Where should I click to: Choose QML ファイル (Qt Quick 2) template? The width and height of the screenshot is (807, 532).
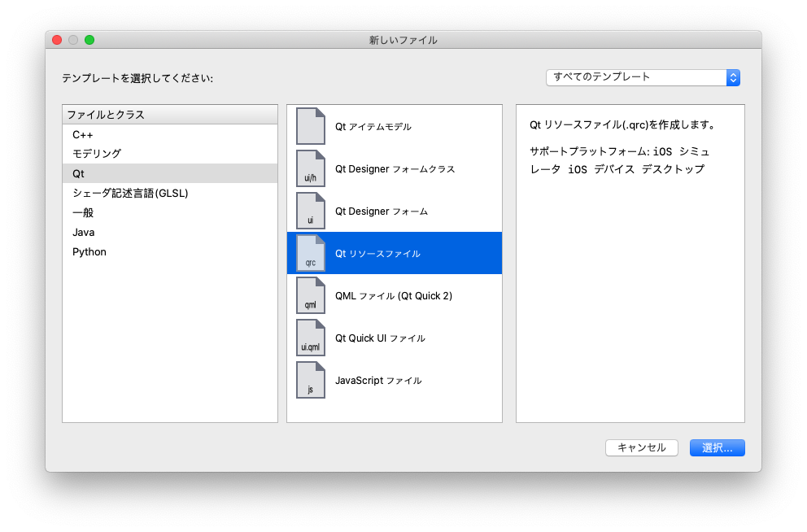coord(395,295)
